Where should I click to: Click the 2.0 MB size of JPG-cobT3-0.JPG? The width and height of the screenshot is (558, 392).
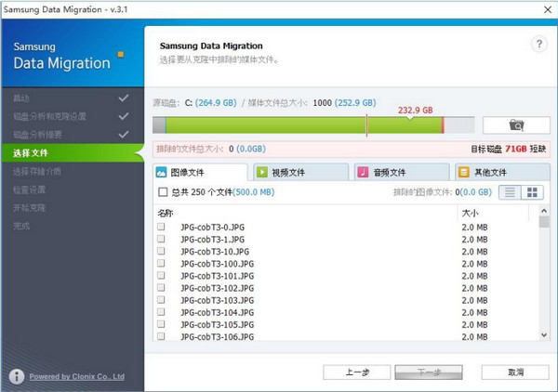(x=474, y=227)
